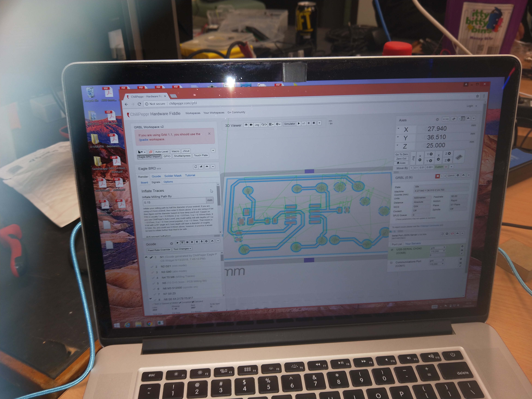The height and width of the screenshot is (399, 532).
Task: Pause the Gcode run
Action: [182, 242]
